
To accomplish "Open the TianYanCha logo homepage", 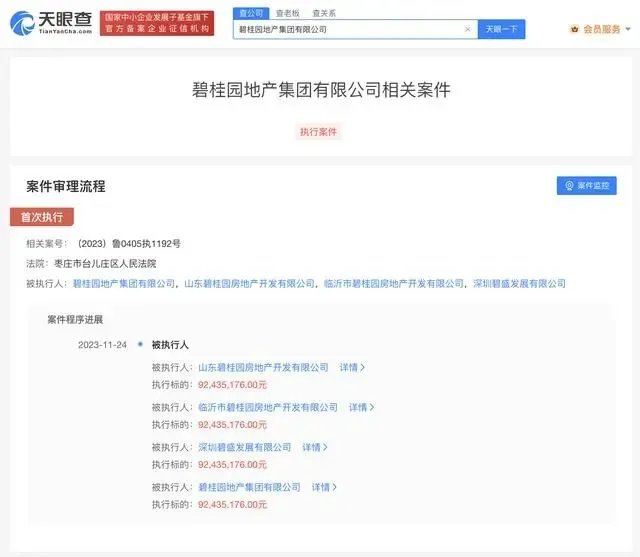I will [x=51, y=23].
